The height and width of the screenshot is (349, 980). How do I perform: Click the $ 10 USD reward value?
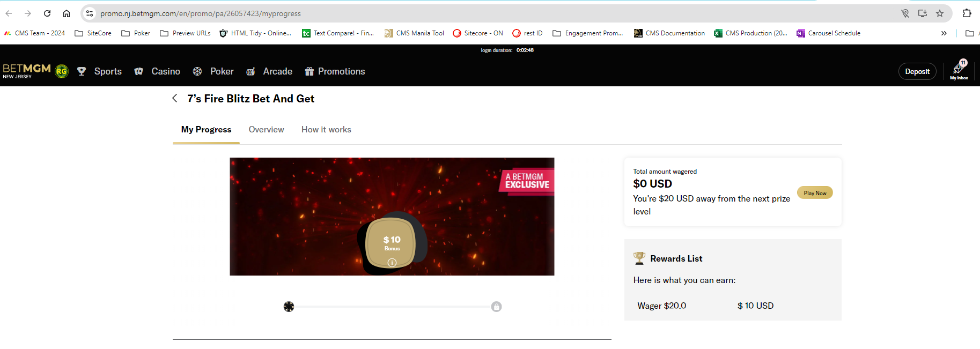(755, 306)
